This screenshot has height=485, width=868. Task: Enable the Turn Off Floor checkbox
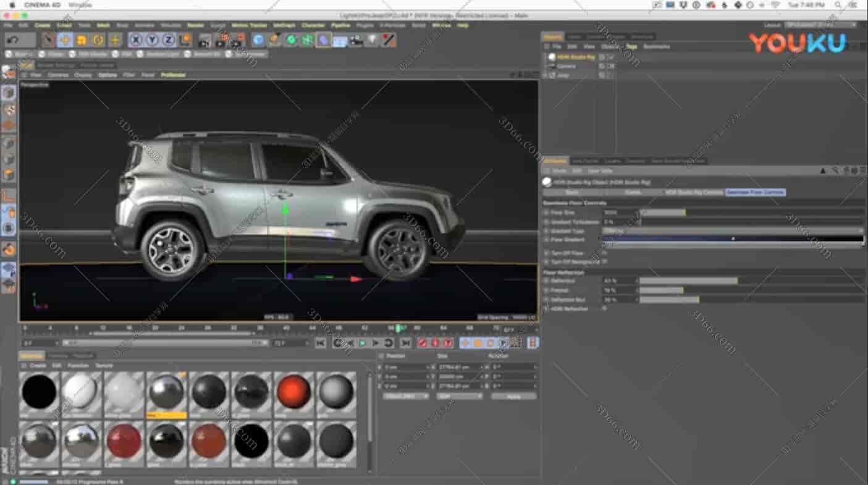coord(603,253)
